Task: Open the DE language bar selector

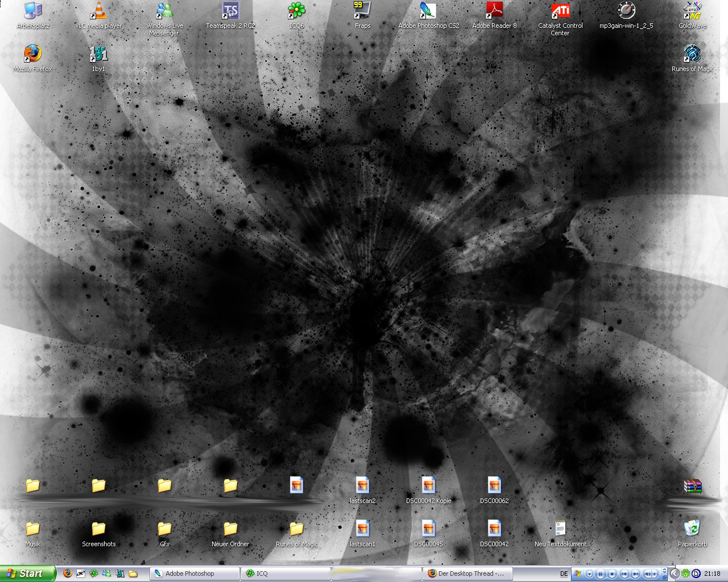Action: (x=564, y=573)
